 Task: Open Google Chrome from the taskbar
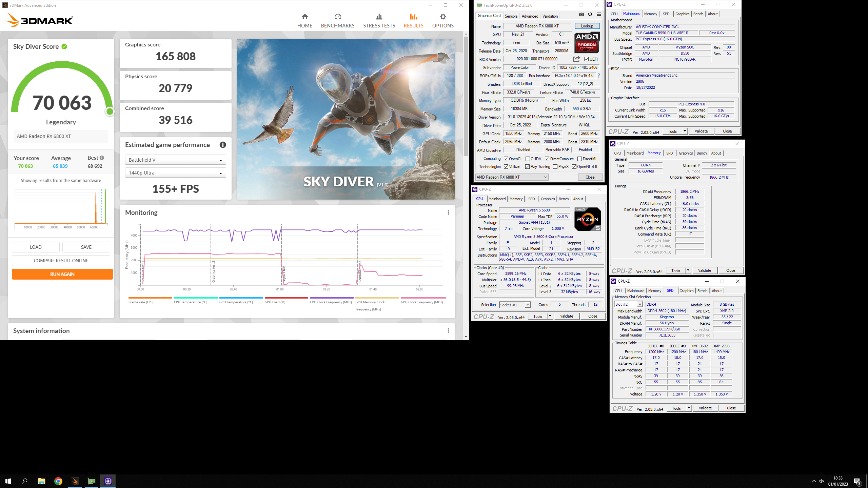click(58, 481)
